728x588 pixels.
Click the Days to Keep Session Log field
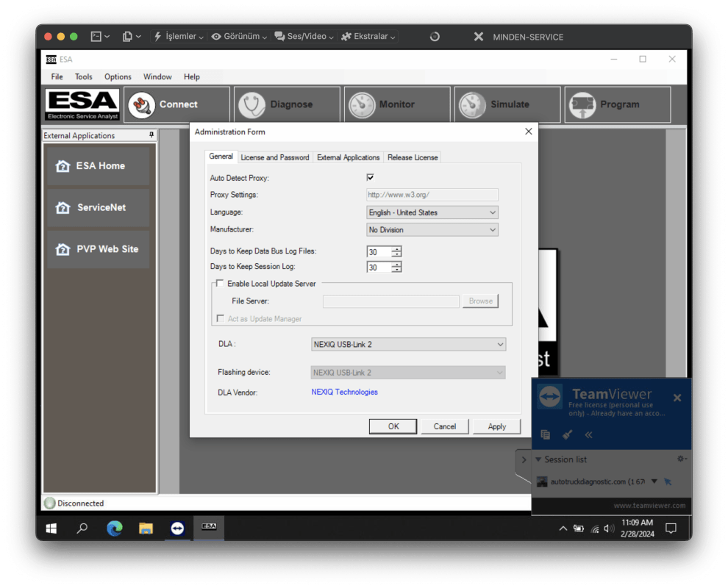click(379, 268)
